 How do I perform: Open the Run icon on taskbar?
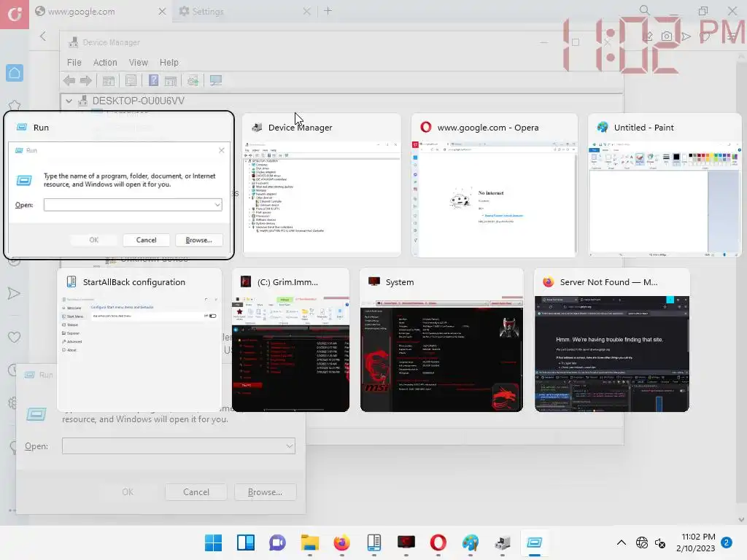coord(535,542)
